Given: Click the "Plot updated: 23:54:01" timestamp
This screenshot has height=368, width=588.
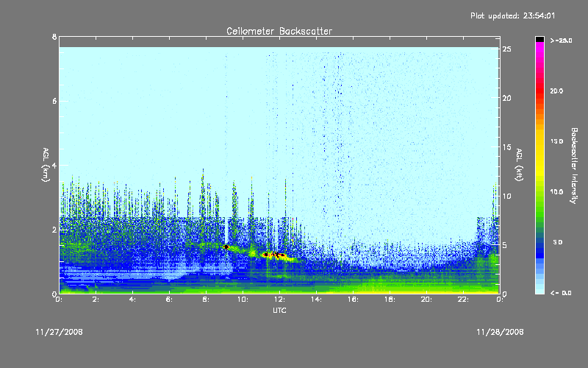Looking at the screenshot, I should (512, 15).
